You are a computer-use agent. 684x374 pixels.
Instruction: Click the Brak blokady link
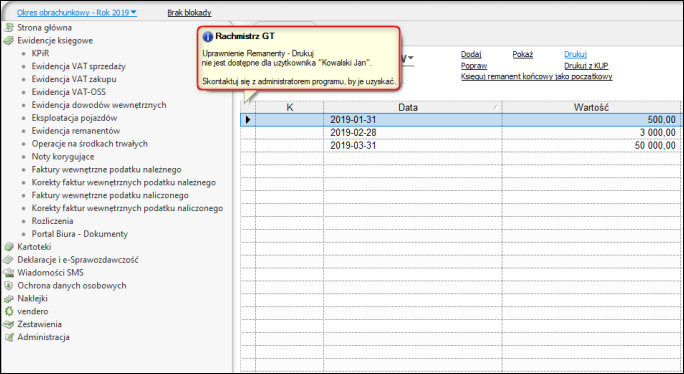point(189,13)
